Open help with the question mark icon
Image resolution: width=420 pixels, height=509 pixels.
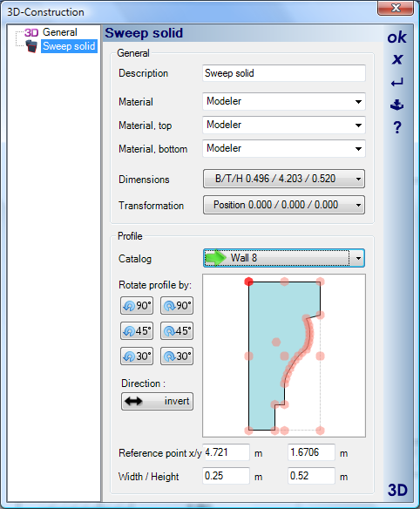click(x=397, y=127)
